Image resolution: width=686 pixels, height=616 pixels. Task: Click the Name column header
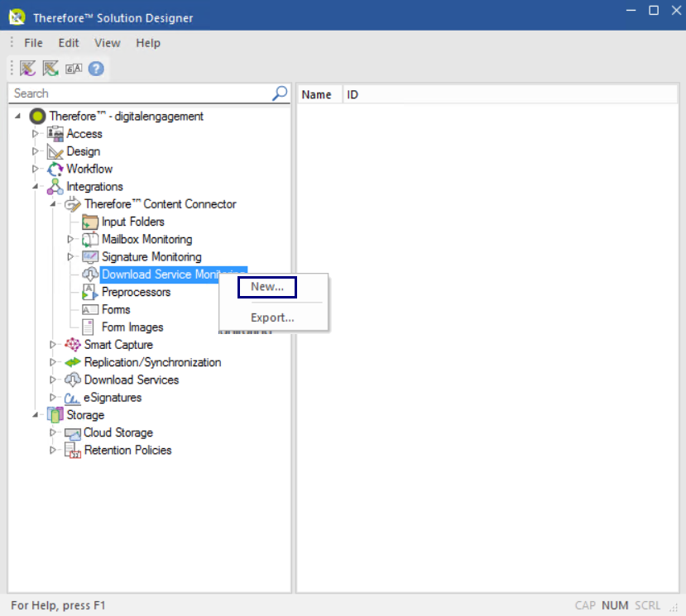[319, 94]
